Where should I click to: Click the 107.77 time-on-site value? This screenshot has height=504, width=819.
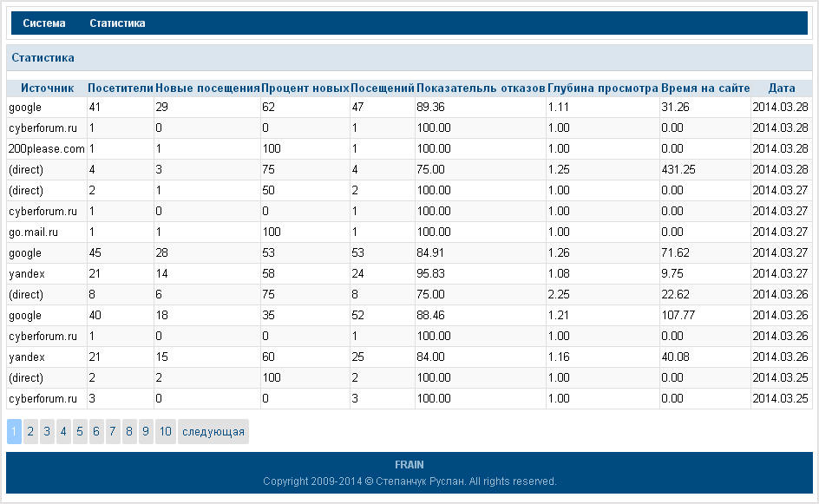pos(678,316)
